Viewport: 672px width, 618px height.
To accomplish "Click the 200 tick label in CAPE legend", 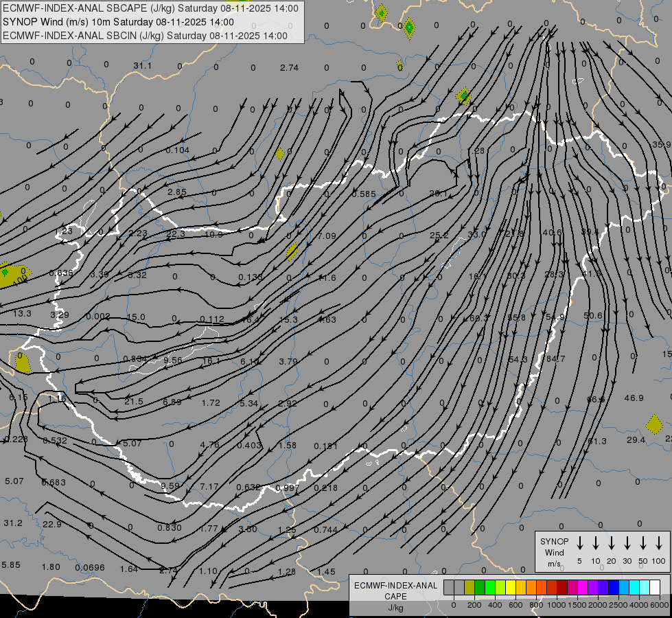I will pos(474,605).
